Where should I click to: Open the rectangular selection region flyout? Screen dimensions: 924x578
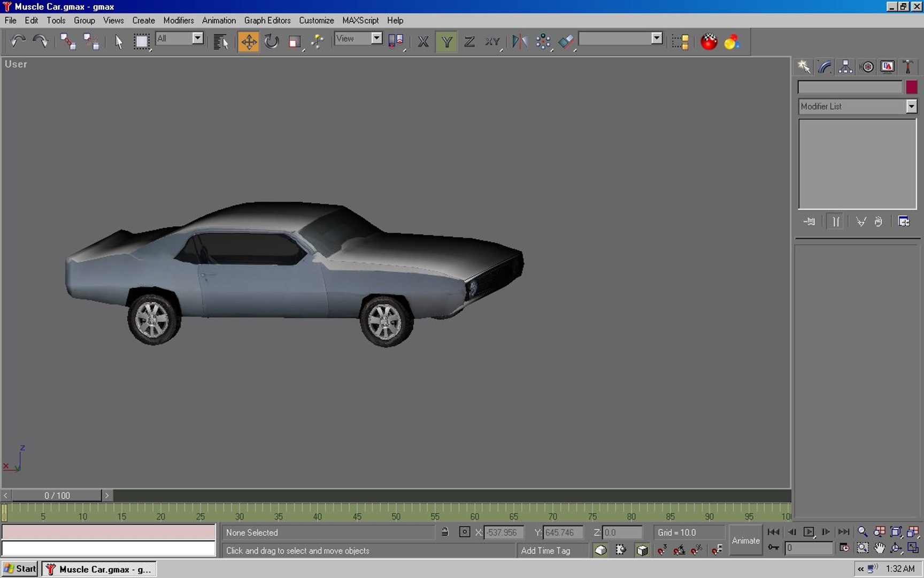142,41
